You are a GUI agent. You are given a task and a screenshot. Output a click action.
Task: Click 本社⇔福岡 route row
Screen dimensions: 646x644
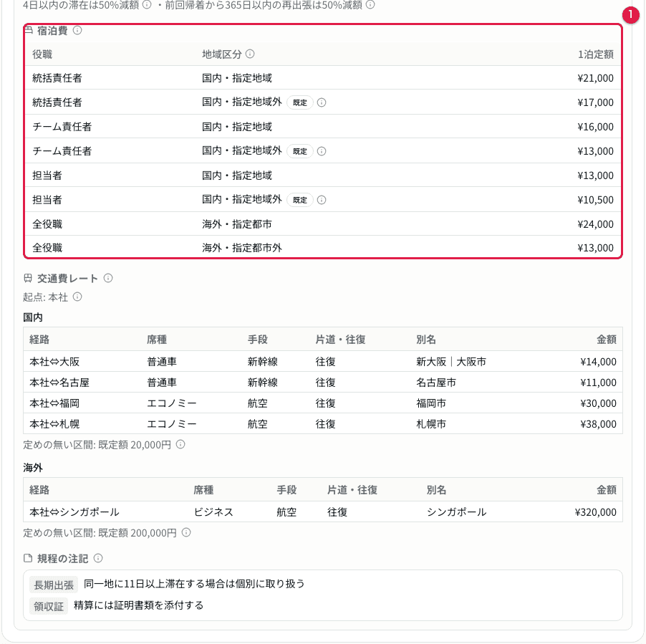[x=323, y=403]
